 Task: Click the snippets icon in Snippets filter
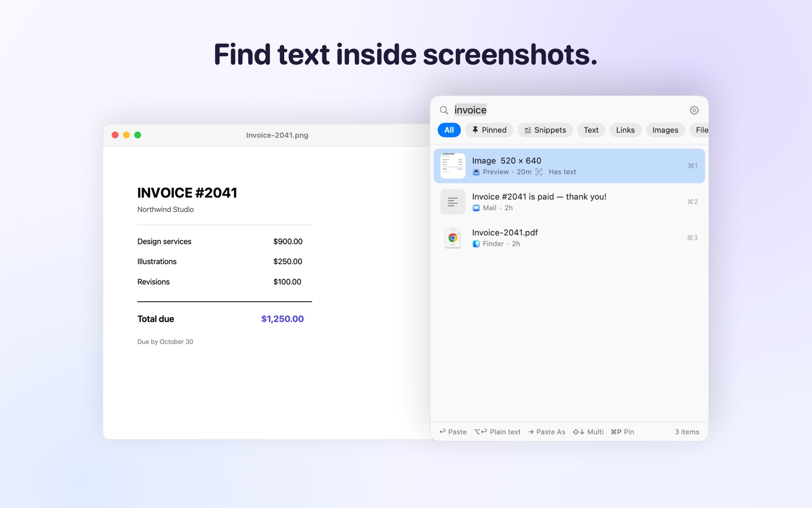tap(528, 130)
